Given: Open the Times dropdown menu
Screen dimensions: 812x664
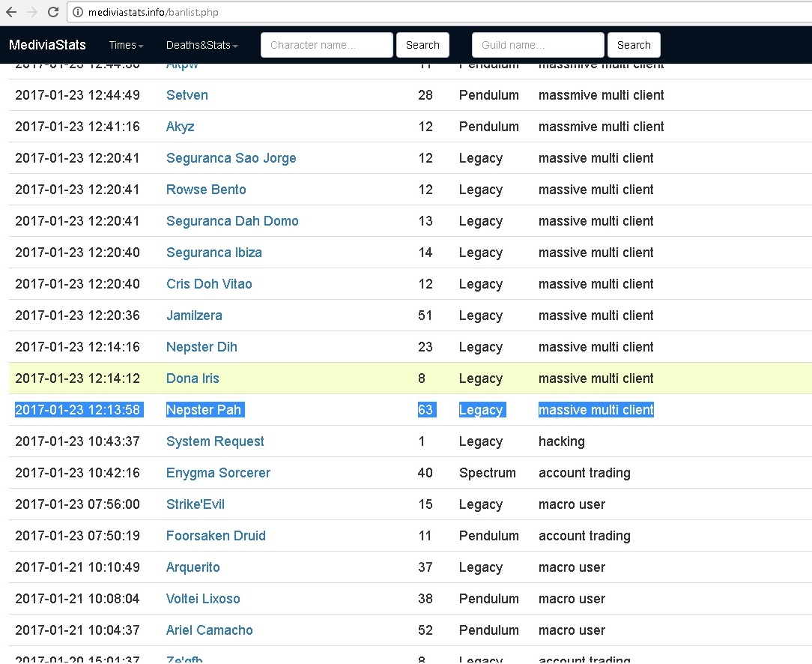Looking at the screenshot, I should [x=126, y=45].
